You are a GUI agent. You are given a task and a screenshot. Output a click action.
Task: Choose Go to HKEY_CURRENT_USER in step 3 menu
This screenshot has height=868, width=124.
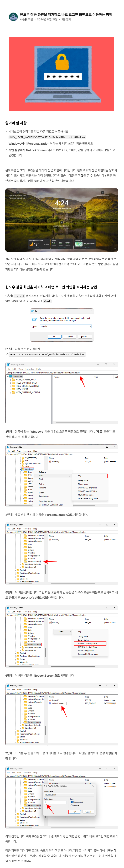click(51, 505)
